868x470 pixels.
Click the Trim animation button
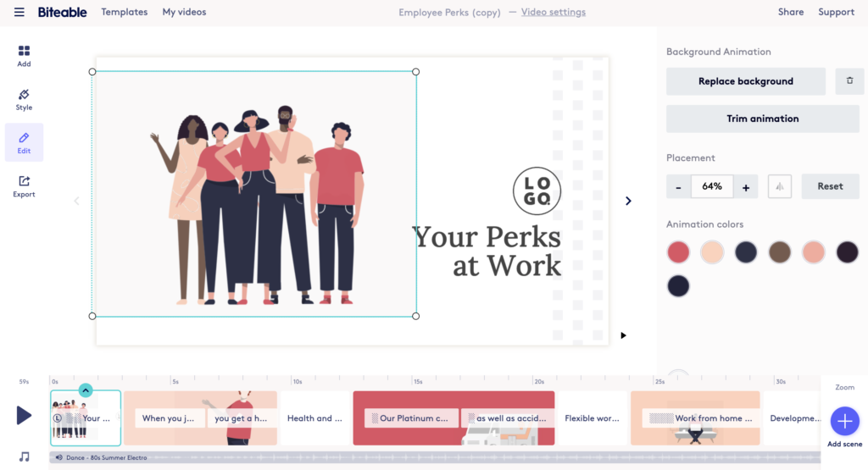click(763, 119)
